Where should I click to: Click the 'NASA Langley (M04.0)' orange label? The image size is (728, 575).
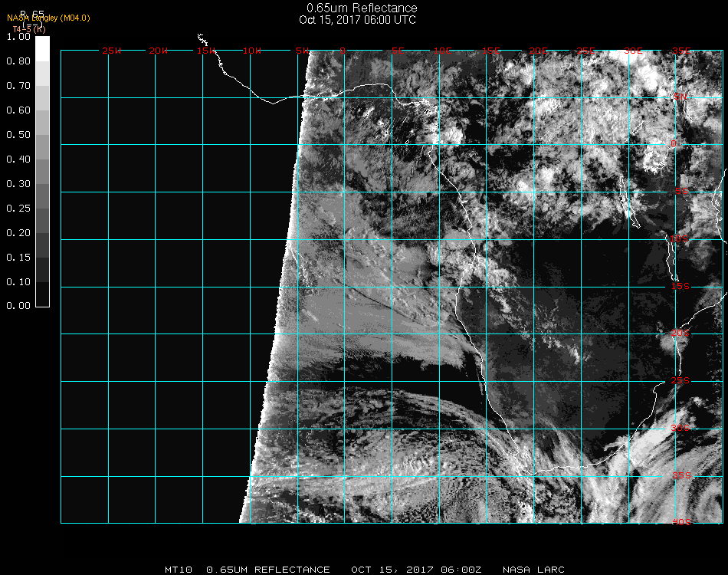coord(48,18)
